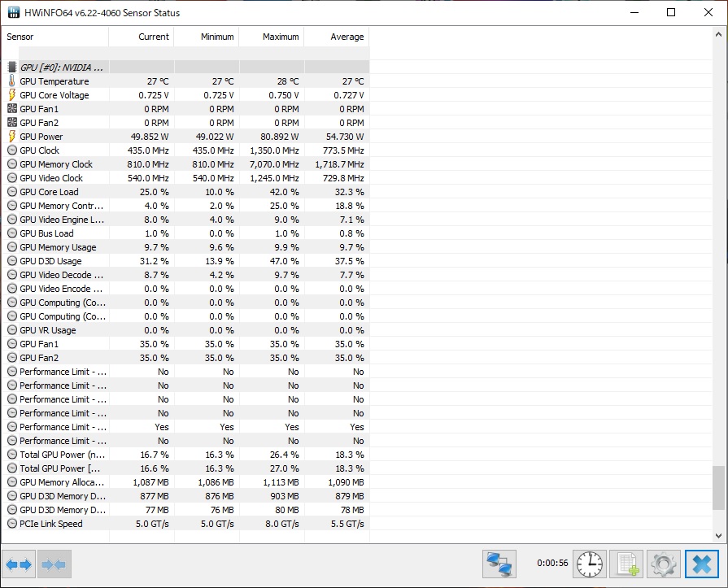The height and width of the screenshot is (588, 728).
Task: Click the HWiNFO64 title bar app icon
Action: pyautogui.click(x=14, y=12)
